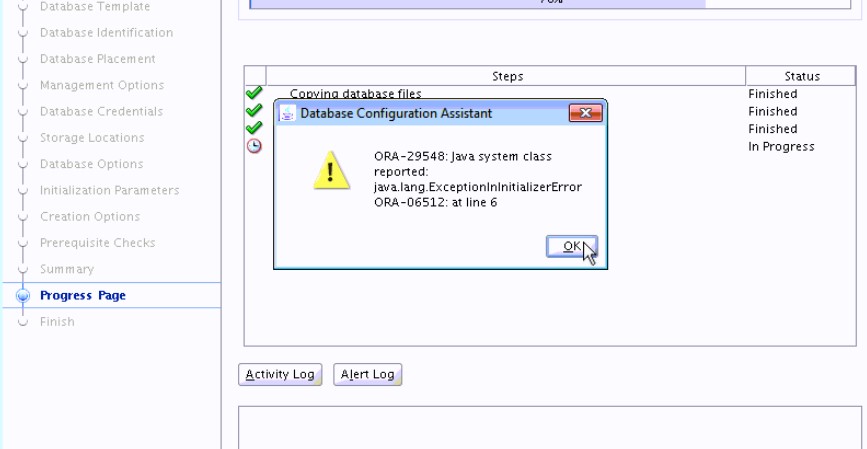
Task: Click the empty log text area below buttons
Action: click(x=550, y=427)
